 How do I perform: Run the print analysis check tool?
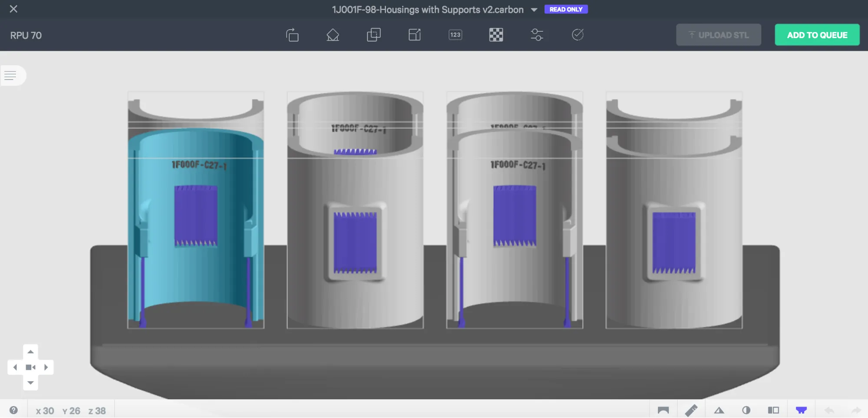coord(578,35)
